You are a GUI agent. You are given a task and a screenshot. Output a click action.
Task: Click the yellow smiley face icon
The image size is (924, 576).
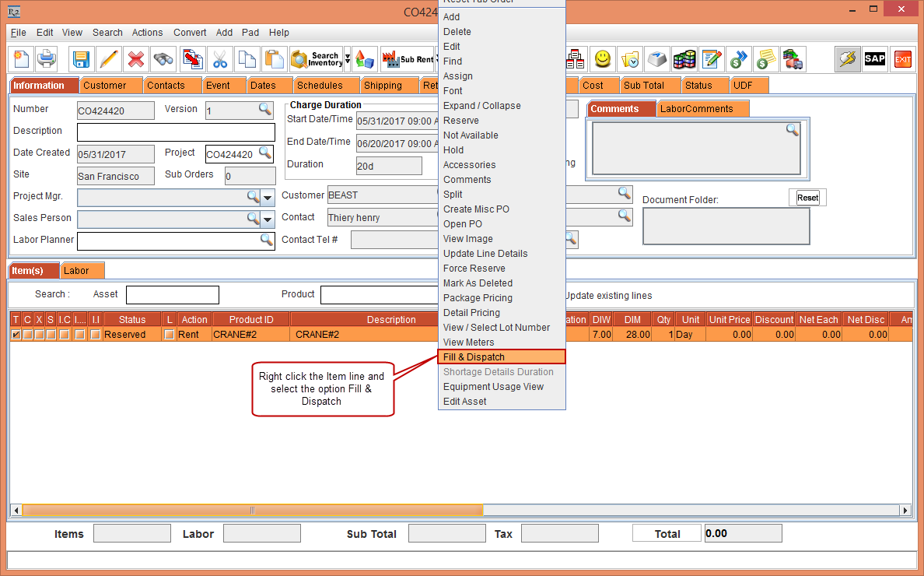click(x=603, y=59)
